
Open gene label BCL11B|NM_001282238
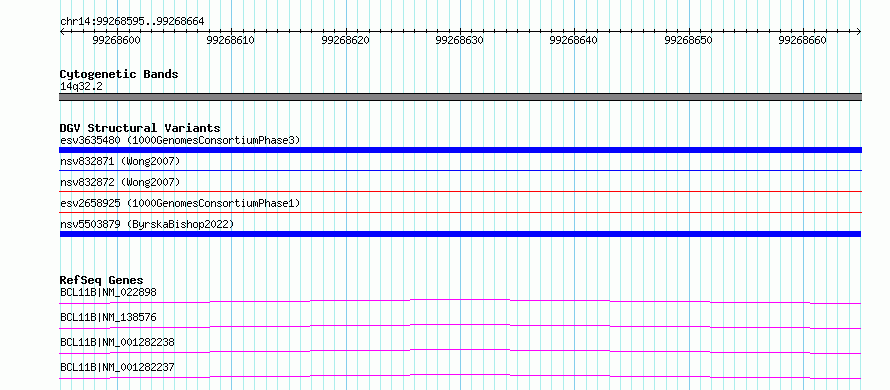117,342
